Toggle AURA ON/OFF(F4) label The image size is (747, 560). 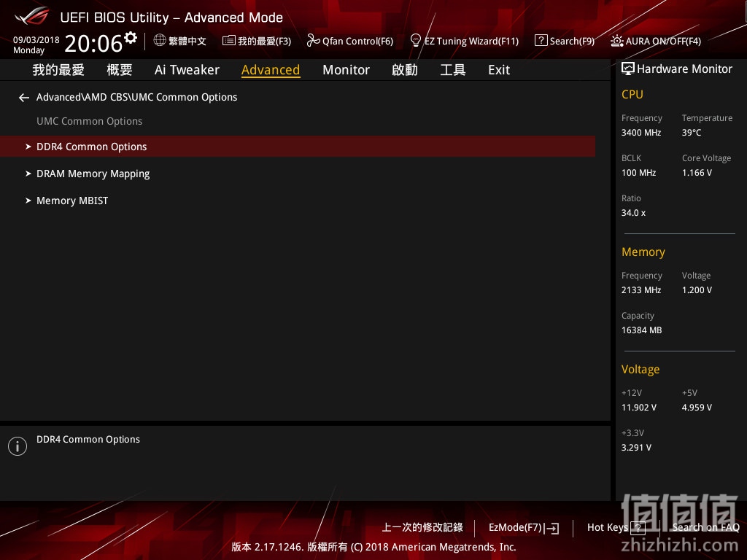click(x=663, y=41)
